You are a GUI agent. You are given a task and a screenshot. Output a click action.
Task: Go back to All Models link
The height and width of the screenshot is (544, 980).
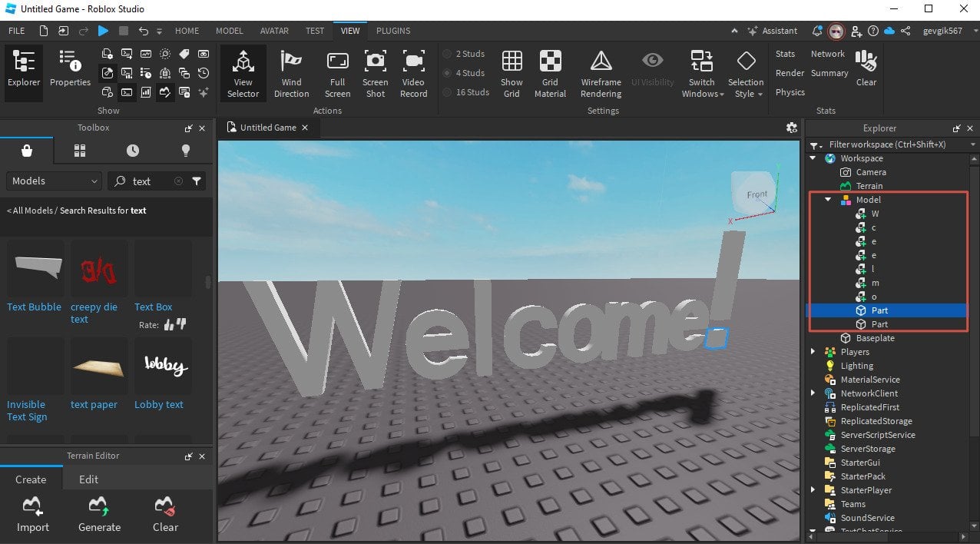[x=31, y=211]
